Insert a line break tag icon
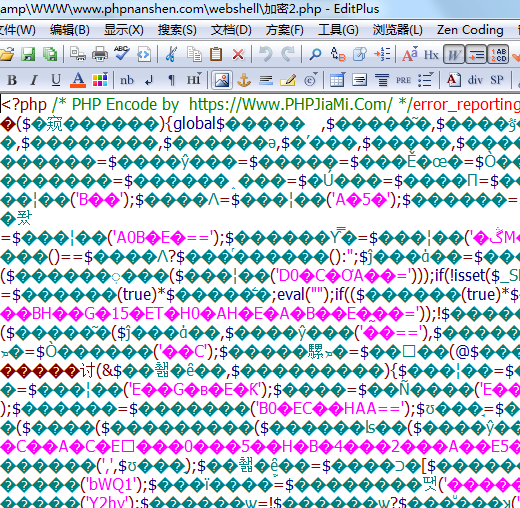Image resolution: width=520 pixels, height=508 pixels. (x=149, y=80)
